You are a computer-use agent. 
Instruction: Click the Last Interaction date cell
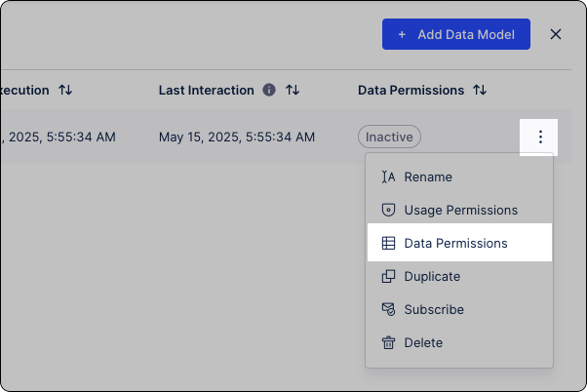237,137
